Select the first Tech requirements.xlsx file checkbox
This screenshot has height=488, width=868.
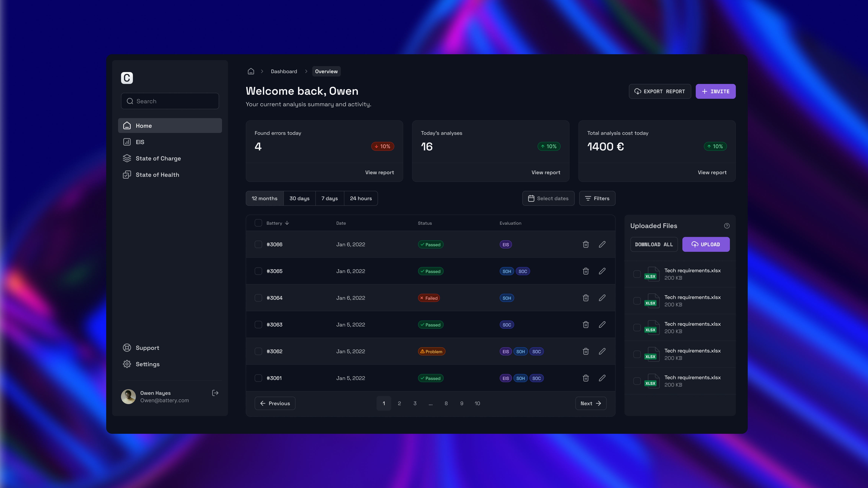click(x=637, y=274)
